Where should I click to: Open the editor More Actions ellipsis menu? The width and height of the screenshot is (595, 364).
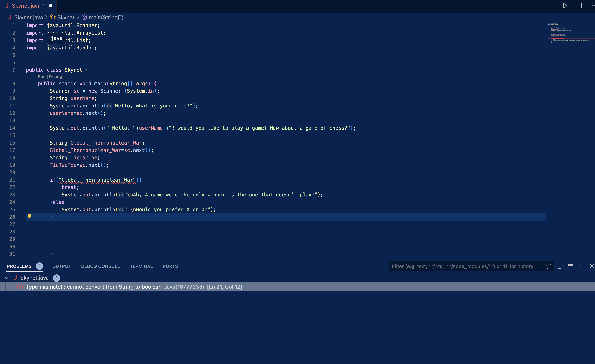pos(592,5)
